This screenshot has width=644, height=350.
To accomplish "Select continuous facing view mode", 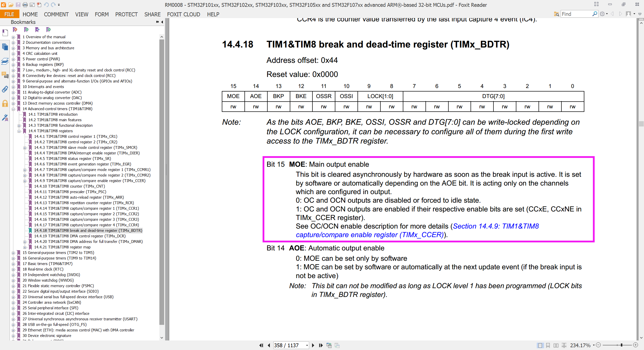I will point(564,345).
